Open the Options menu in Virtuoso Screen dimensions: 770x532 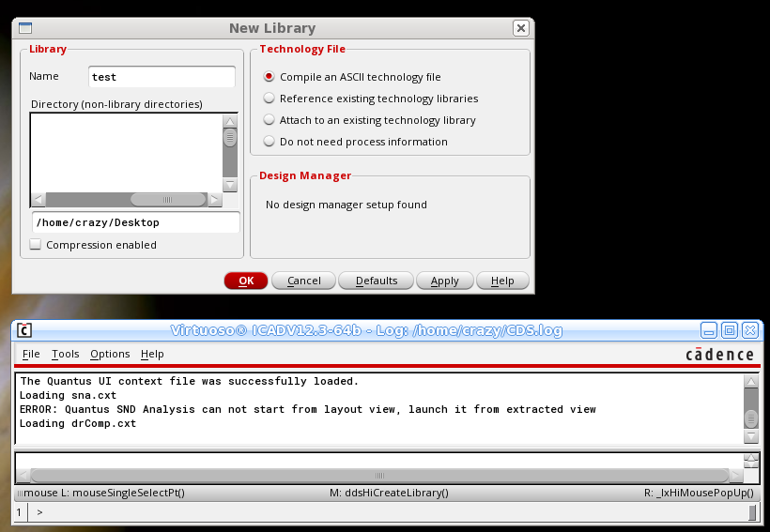coord(110,354)
